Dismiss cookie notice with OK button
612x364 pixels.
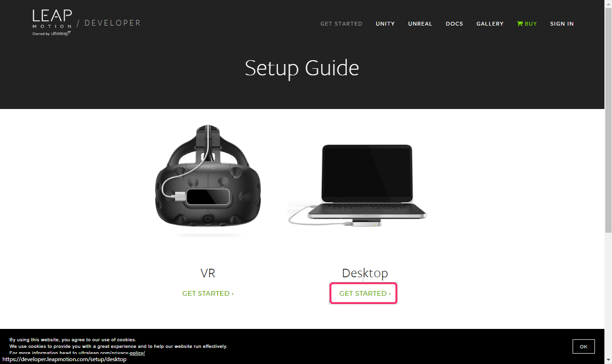click(584, 346)
